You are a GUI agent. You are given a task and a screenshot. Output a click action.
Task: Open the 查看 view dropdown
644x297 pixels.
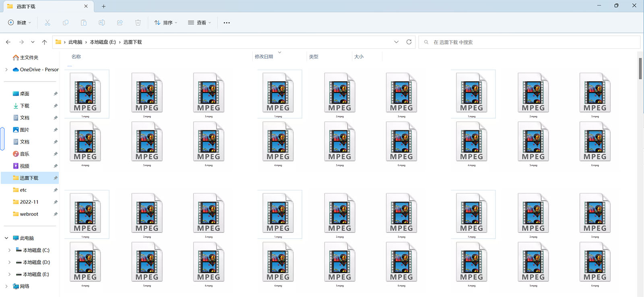(x=200, y=23)
